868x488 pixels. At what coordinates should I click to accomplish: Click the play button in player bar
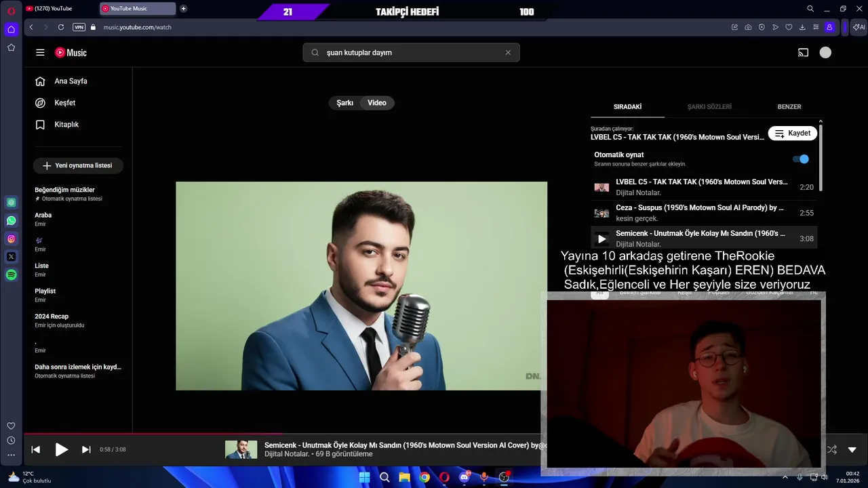click(61, 449)
